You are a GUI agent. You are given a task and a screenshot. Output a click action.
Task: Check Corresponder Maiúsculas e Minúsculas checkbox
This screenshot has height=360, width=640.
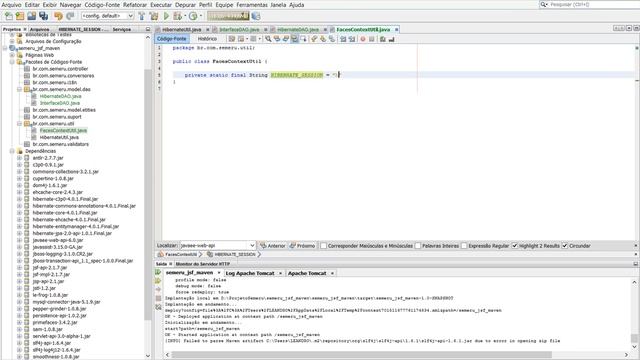(x=324, y=246)
